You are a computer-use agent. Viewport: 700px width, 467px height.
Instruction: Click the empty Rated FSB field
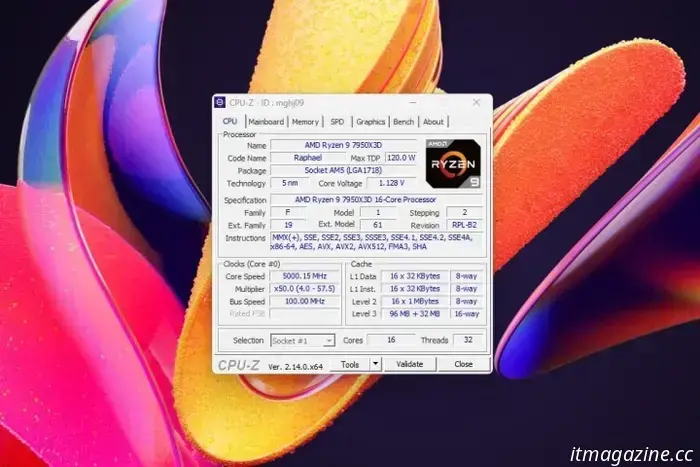(x=304, y=314)
